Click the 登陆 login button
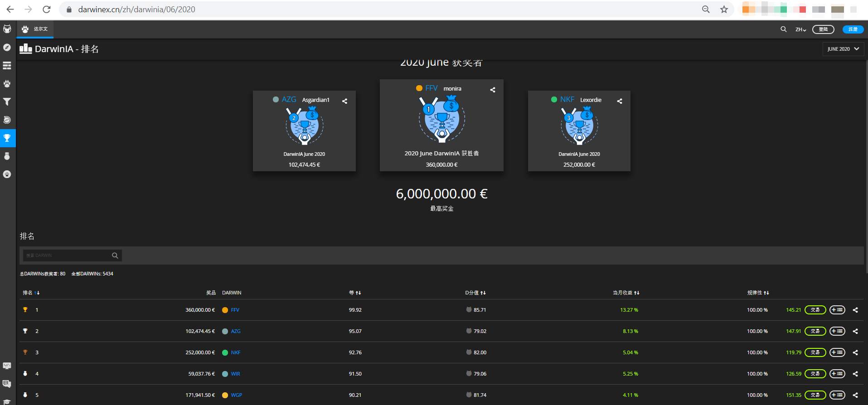 tap(823, 29)
